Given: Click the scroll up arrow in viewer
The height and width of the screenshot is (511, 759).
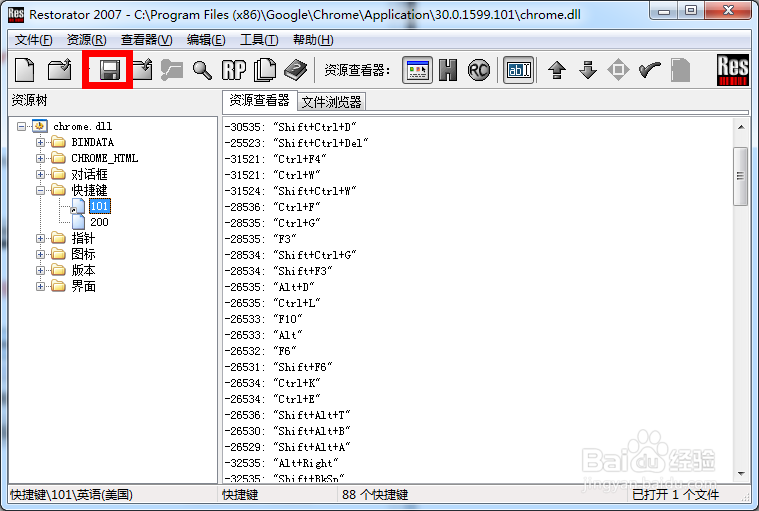Looking at the screenshot, I should click(741, 127).
